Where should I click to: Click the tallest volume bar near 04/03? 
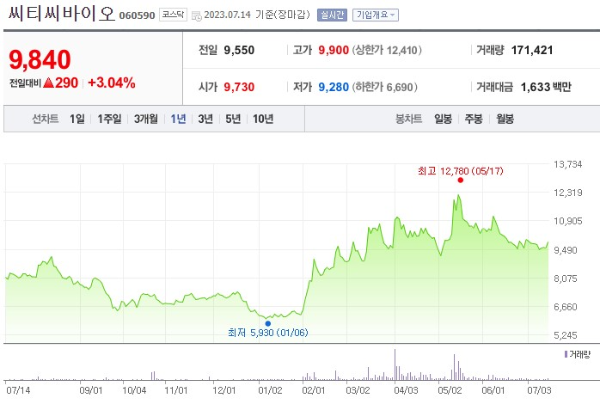(395, 364)
